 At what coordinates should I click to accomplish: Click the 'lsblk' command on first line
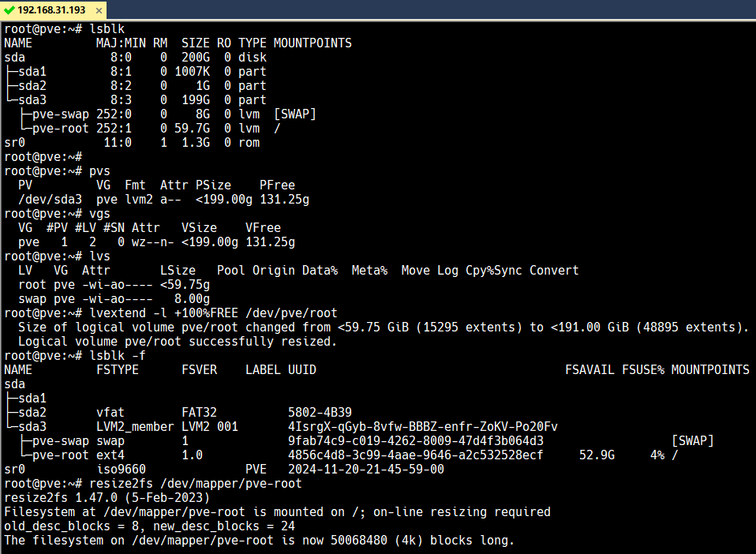pos(107,29)
